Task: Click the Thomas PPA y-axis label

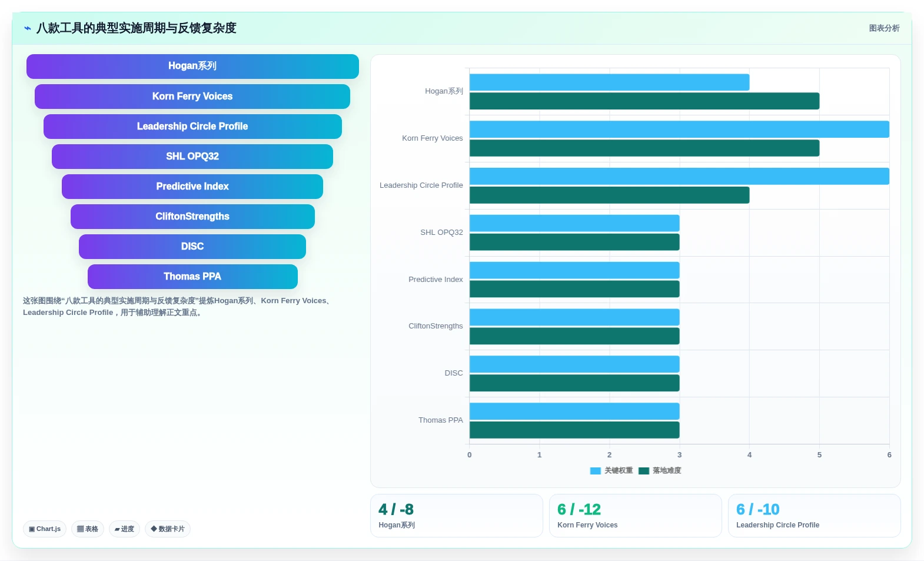Action: (440, 420)
